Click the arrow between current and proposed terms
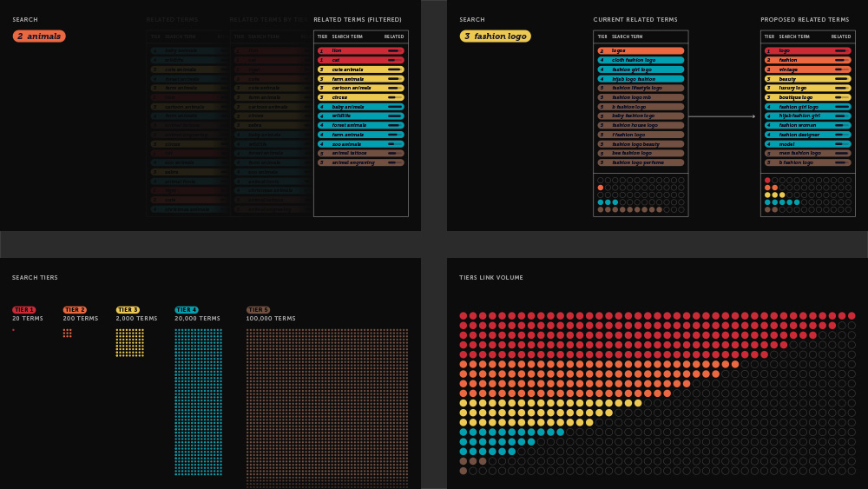 tap(723, 116)
